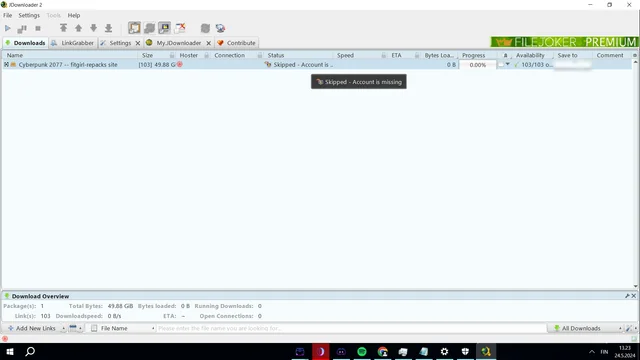640x360 pixels.
Task: Expand the Cyberpunk 2077 package row
Action: click(x=6, y=64)
